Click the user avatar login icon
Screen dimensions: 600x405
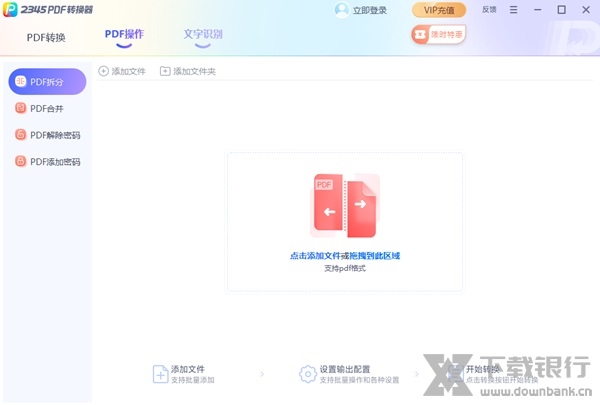tap(341, 10)
